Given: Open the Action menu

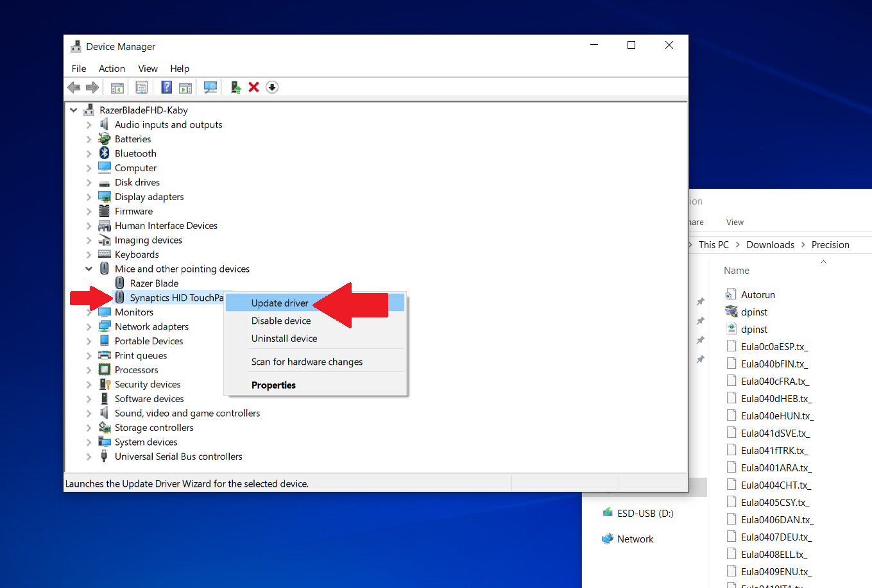Looking at the screenshot, I should point(112,69).
